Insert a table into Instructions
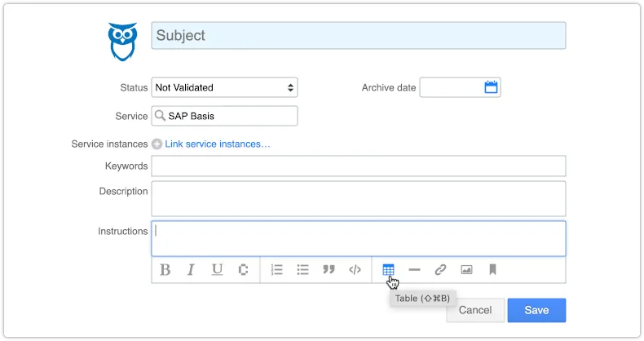The height and width of the screenshot is (341, 644). (x=388, y=270)
